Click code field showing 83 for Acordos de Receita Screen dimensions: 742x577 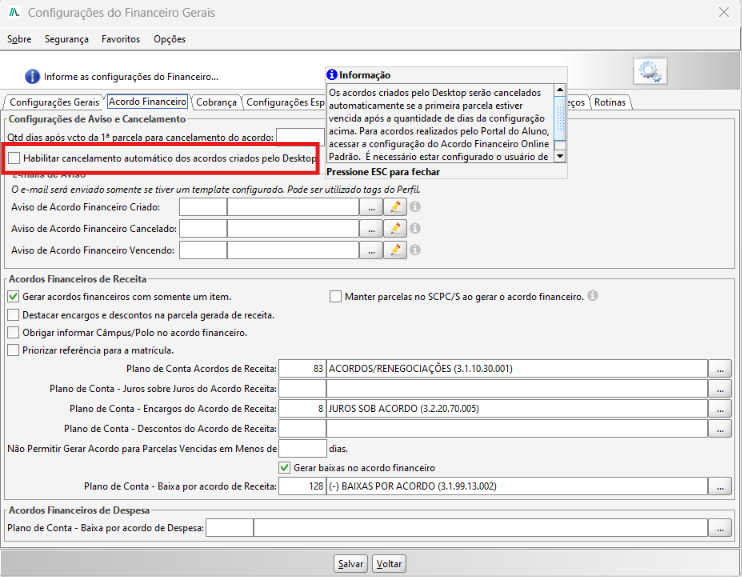tap(302, 369)
